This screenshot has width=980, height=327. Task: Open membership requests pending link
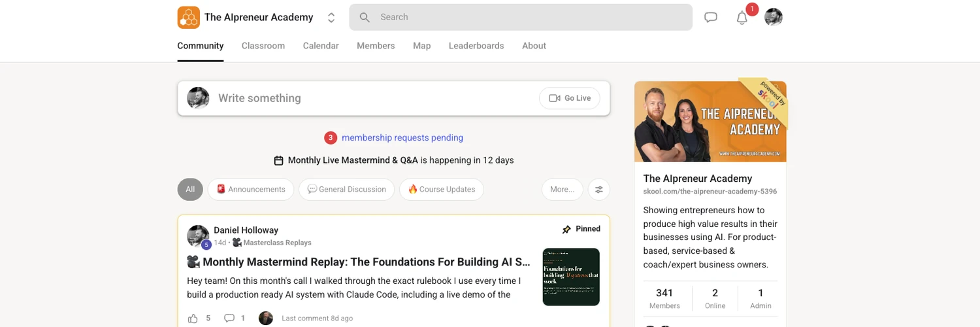tap(402, 138)
